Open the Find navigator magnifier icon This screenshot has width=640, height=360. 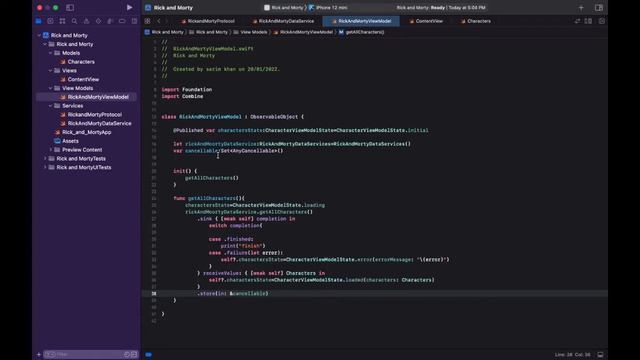pyautogui.click(x=74, y=21)
